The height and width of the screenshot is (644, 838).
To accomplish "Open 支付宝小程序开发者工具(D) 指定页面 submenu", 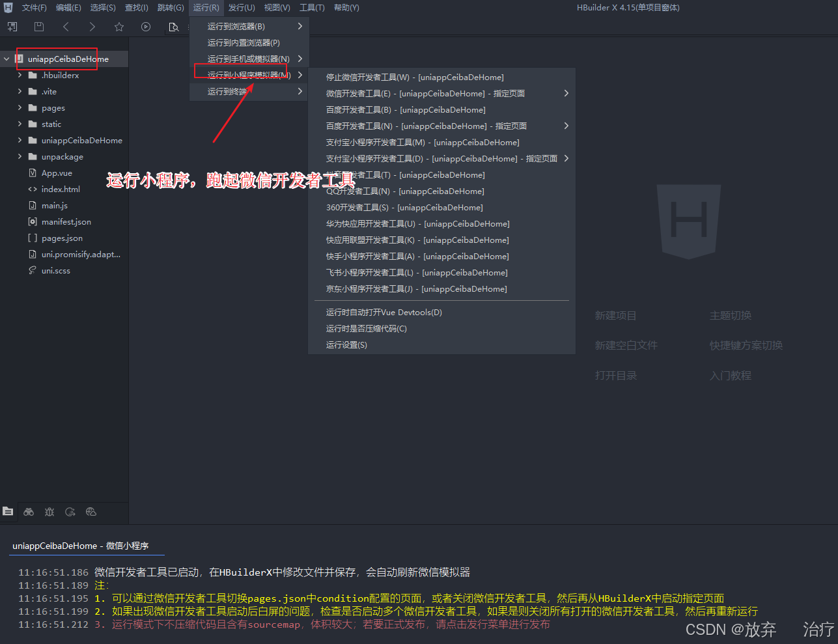I will point(442,158).
